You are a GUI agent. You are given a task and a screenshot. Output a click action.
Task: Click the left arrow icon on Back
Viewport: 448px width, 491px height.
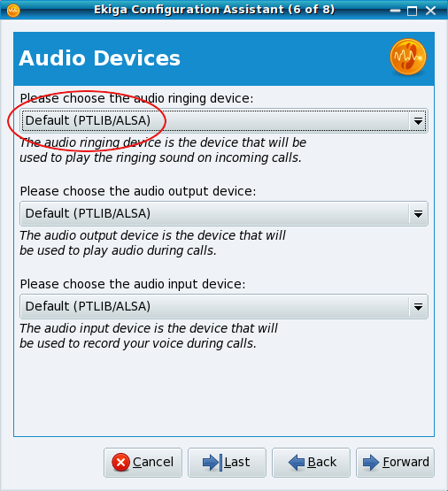pos(297,462)
